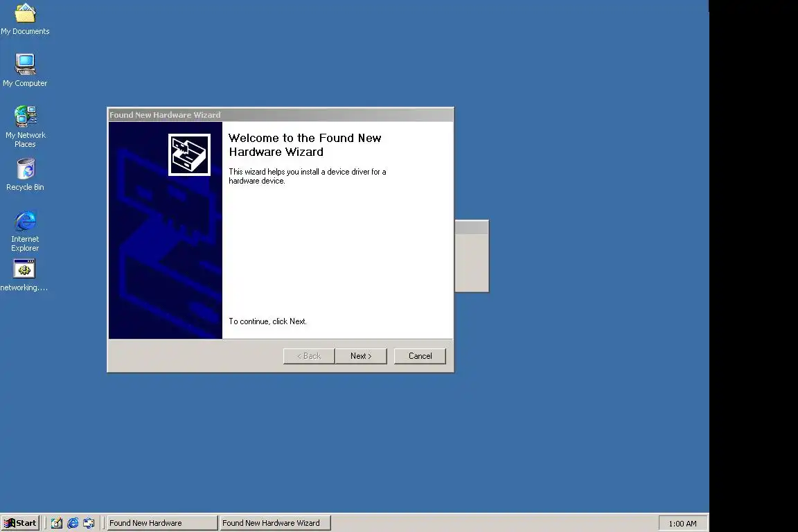
Task: Select the Recycle Bin icon
Action: point(25,175)
